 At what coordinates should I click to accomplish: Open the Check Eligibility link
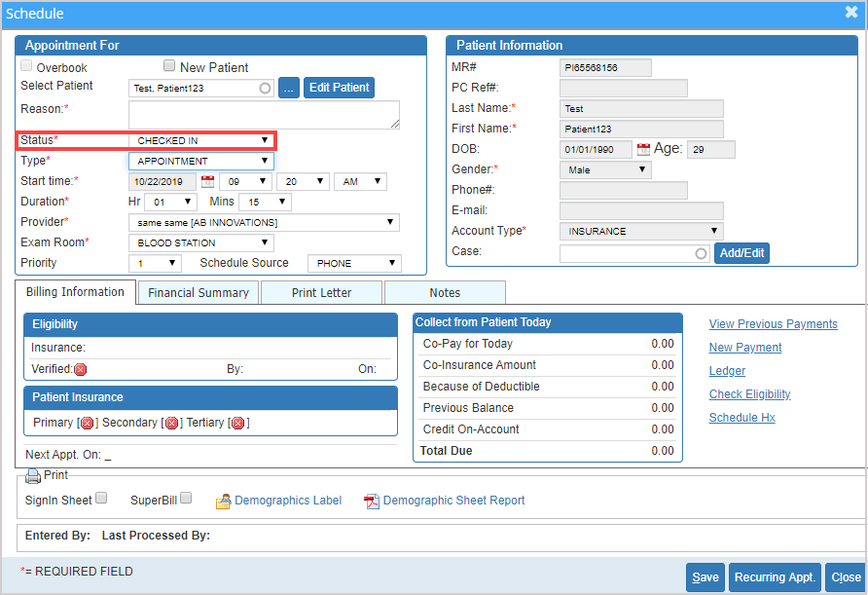(x=749, y=394)
